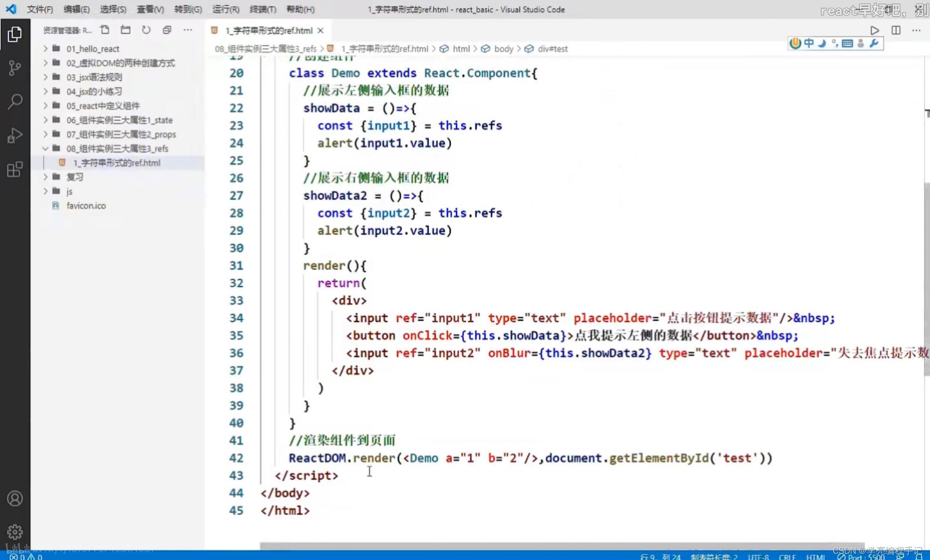
Task: Open the 终端(T) menu
Action: tap(263, 9)
